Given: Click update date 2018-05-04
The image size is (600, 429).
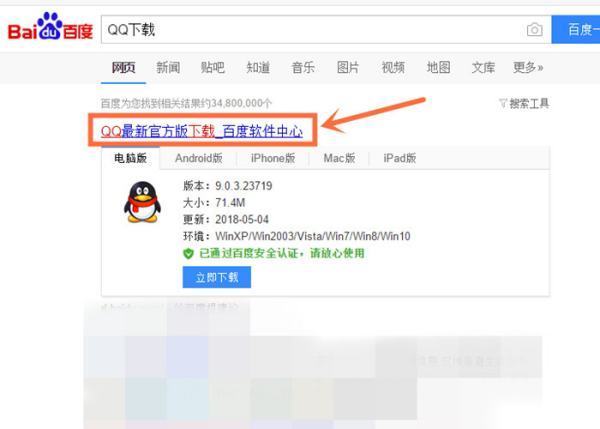Looking at the screenshot, I should [x=242, y=219].
